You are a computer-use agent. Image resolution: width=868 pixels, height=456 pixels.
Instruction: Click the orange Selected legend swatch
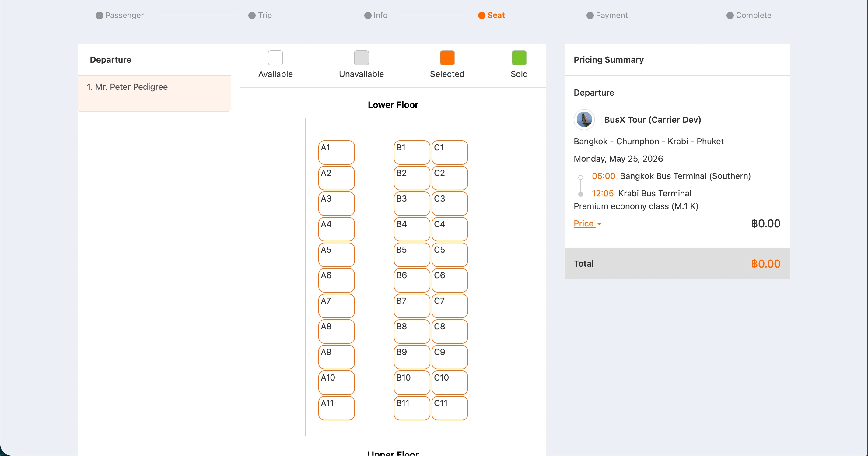coord(447,58)
